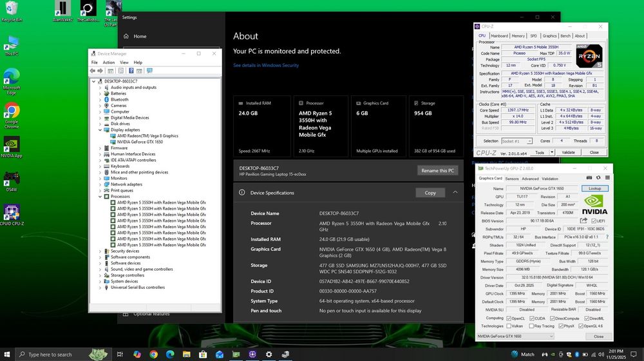644x361 pixels.
Task: Open the GPU-Z hamburger menu icon
Action: point(607,178)
